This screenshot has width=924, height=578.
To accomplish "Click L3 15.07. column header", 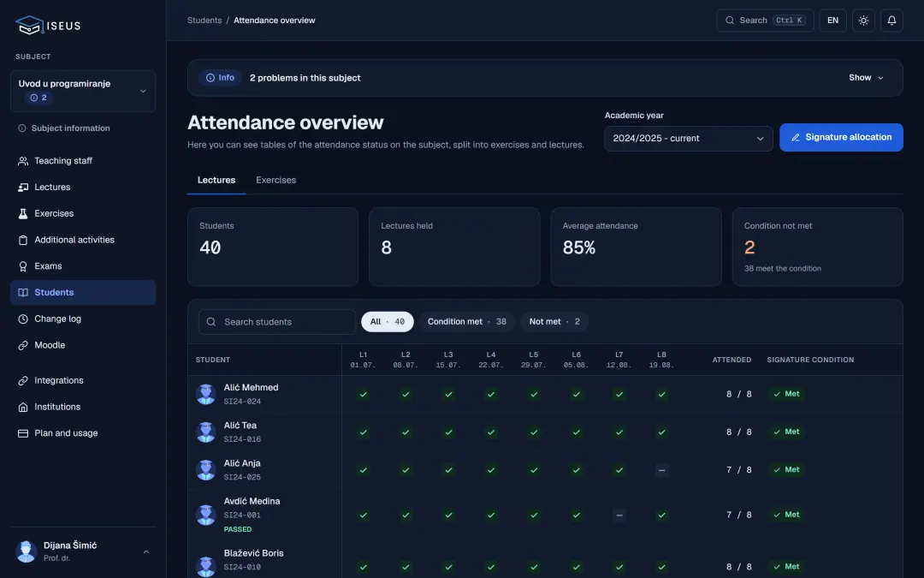I will pos(448,360).
